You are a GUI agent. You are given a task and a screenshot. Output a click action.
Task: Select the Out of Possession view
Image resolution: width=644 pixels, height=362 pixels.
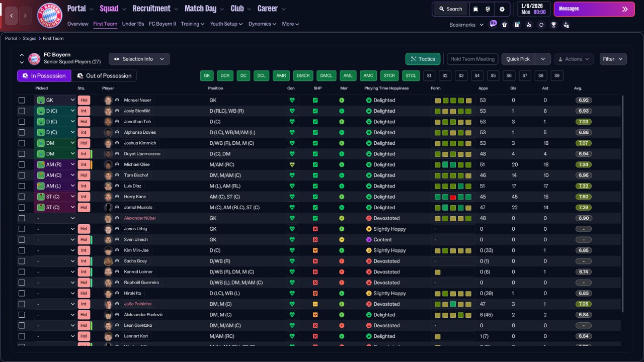(x=104, y=76)
